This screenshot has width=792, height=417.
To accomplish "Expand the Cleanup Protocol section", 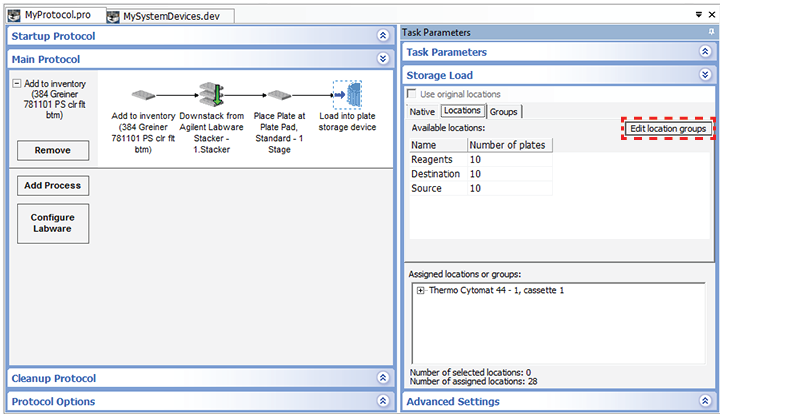I will pos(382,378).
